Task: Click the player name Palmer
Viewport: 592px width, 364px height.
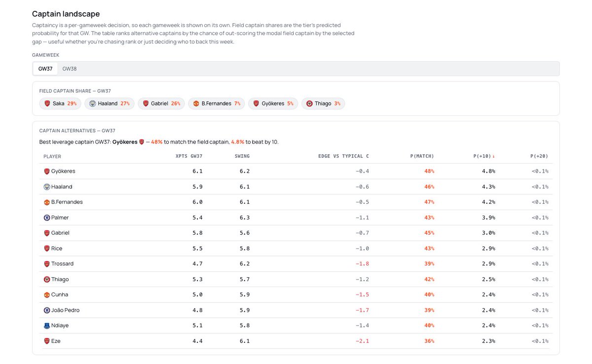Action: click(x=60, y=218)
